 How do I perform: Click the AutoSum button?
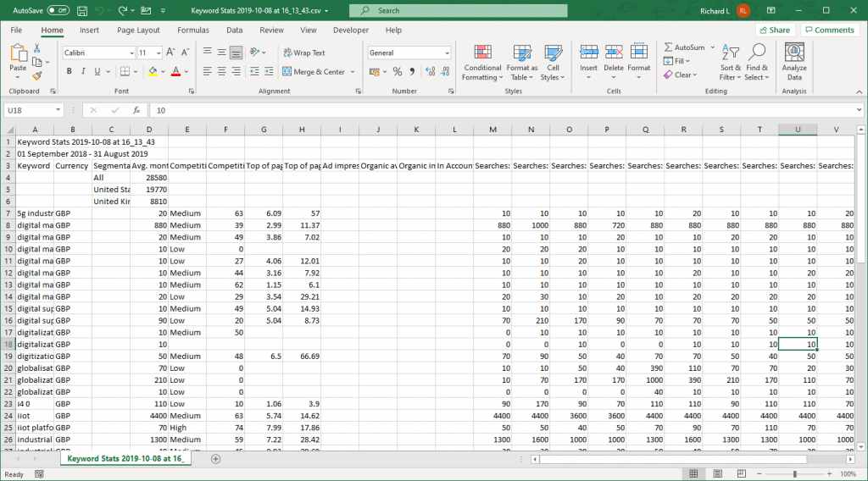[685, 47]
